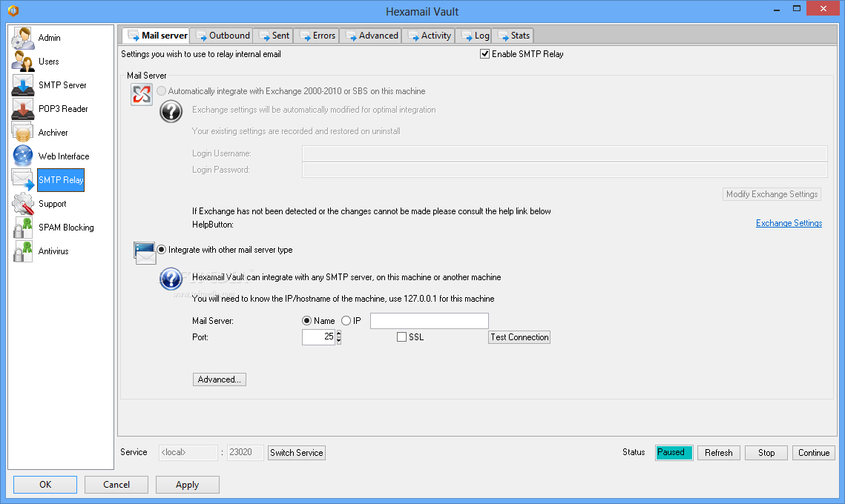
Task: Click the Switch Service button
Action: point(297,453)
